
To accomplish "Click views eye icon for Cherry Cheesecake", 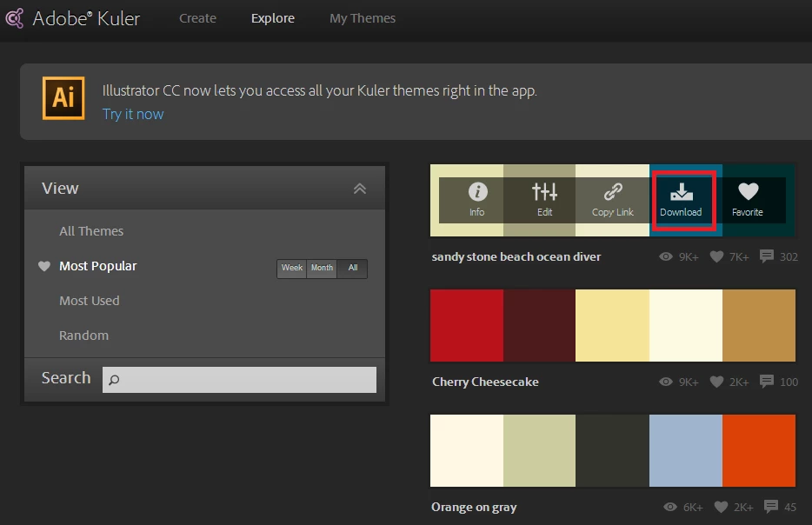I will (665, 382).
